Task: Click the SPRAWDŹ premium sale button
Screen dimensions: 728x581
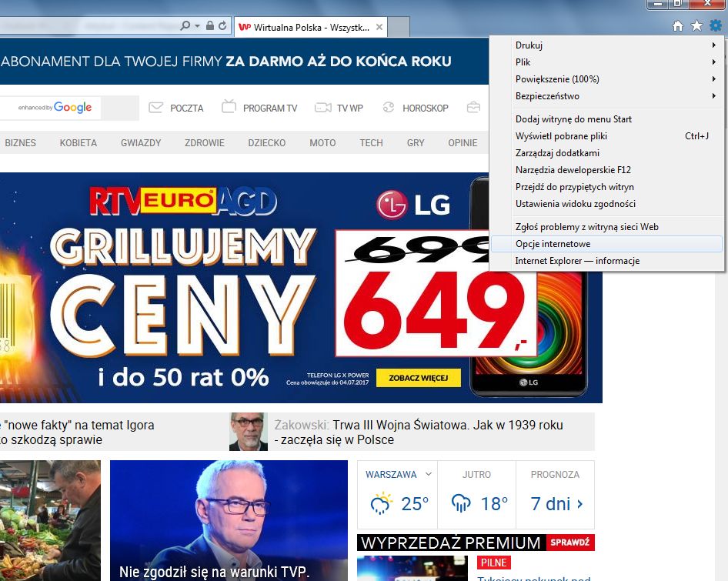Action: [569, 542]
